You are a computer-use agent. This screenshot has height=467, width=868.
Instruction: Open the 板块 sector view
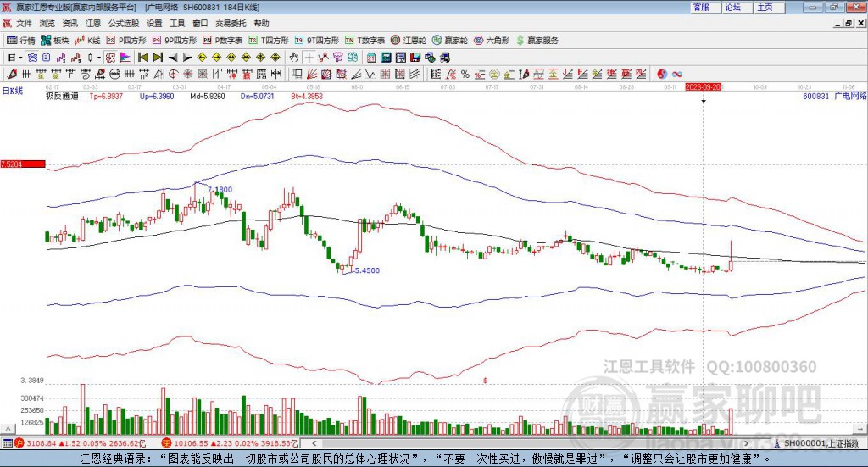tap(54, 41)
